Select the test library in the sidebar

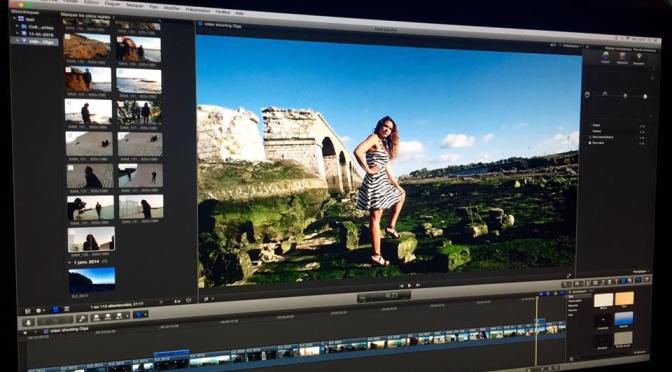pos(30,19)
